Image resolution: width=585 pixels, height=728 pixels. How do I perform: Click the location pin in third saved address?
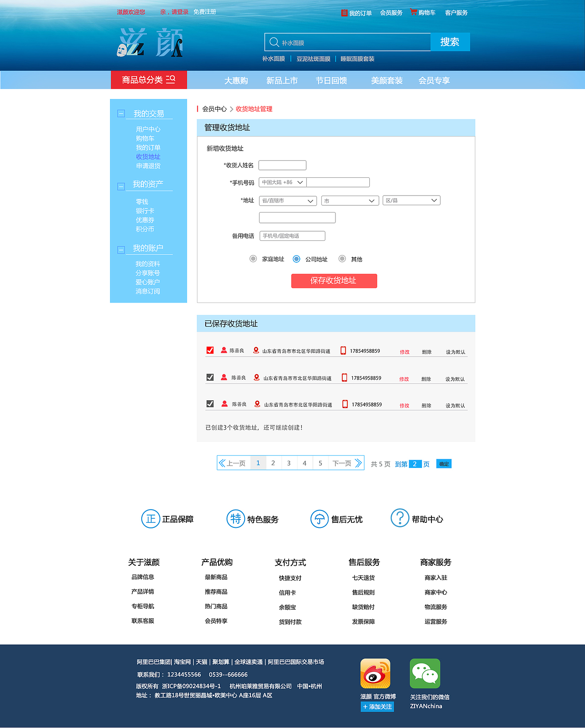[258, 404]
